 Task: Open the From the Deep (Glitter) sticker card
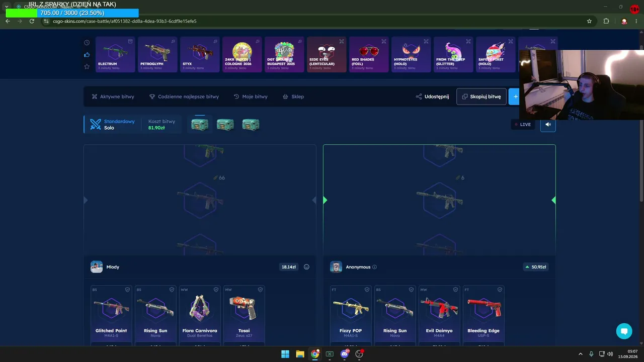coord(453,54)
